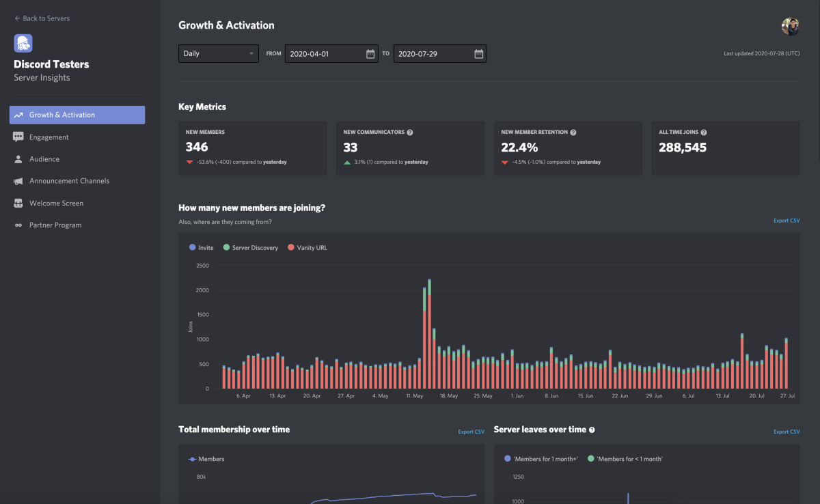Image resolution: width=820 pixels, height=504 pixels.
Task: Hide the Vanity URL series in the chart
Action: [x=307, y=247]
